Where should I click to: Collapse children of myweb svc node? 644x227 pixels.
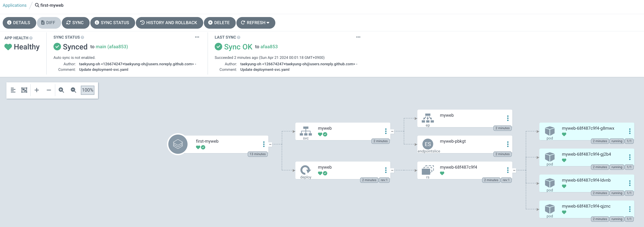pyautogui.click(x=392, y=131)
